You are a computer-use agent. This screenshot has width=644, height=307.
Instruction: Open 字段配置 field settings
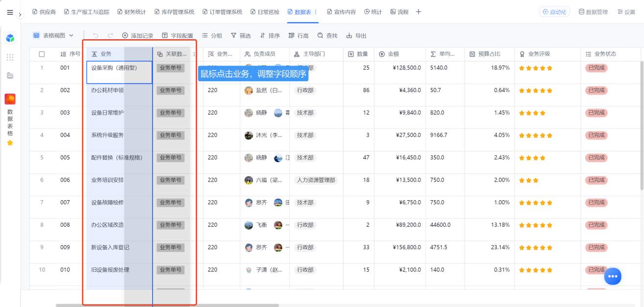click(x=178, y=36)
